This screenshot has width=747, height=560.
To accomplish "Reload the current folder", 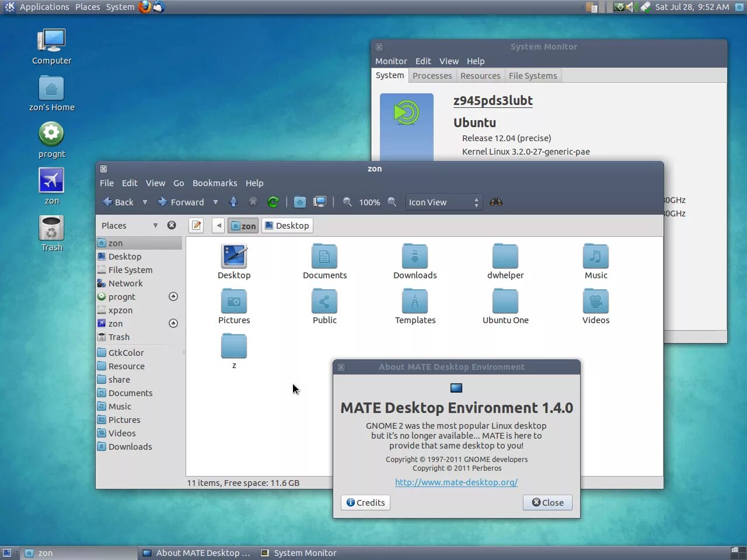I will [273, 202].
